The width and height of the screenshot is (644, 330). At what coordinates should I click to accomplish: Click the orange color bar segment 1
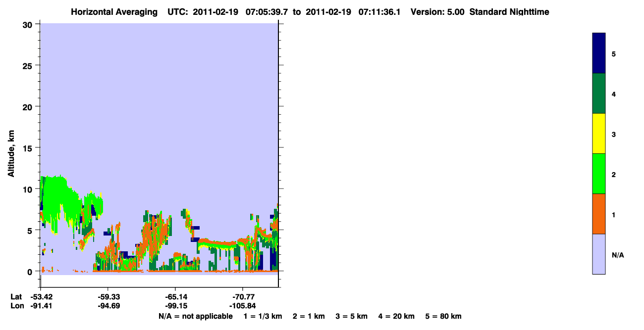pos(599,214)
